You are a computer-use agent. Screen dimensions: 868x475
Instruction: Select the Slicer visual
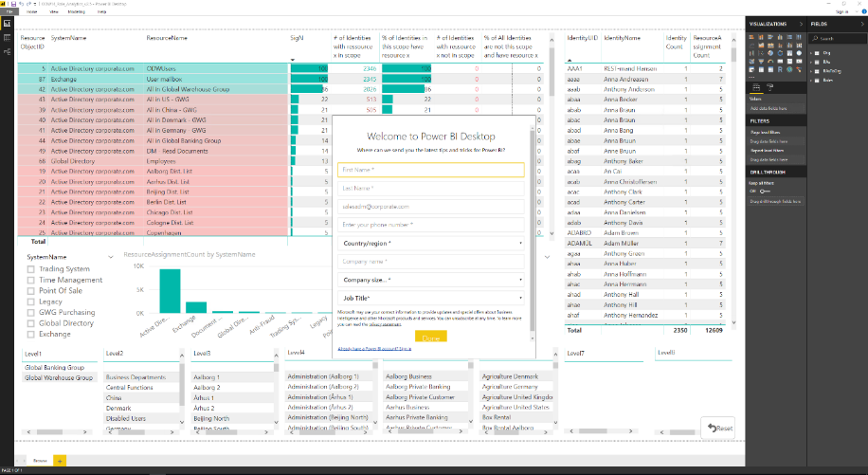click(751, 69)
